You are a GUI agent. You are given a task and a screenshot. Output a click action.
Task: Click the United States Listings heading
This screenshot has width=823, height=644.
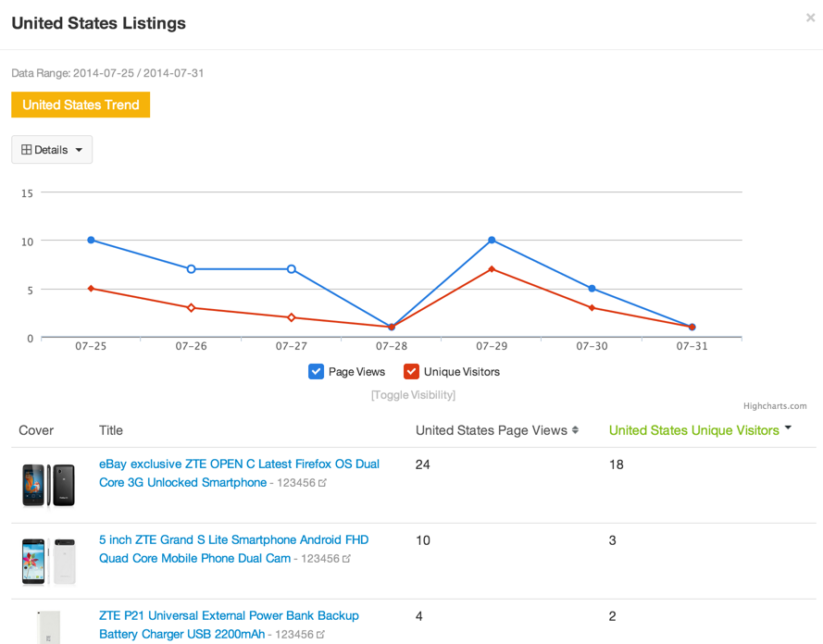[x=99, y=23]
